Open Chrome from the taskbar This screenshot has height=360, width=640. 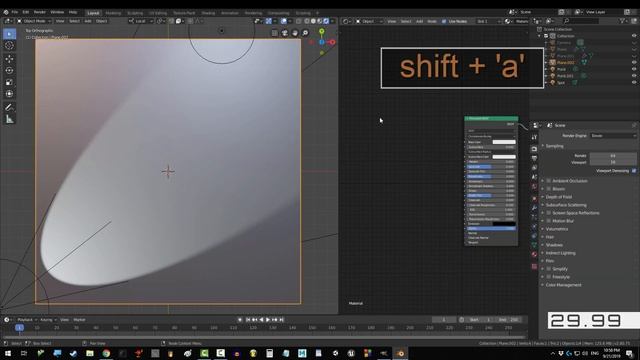pos(106,353)
